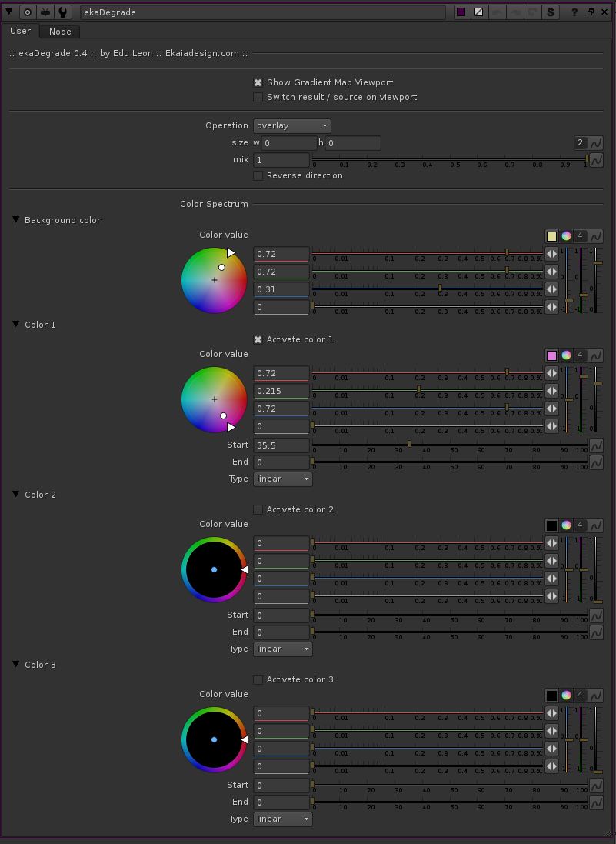The width and height of the screenshot is (616, 844).
Task: Click the Color 2 black swatch
Action: point(551,525)
